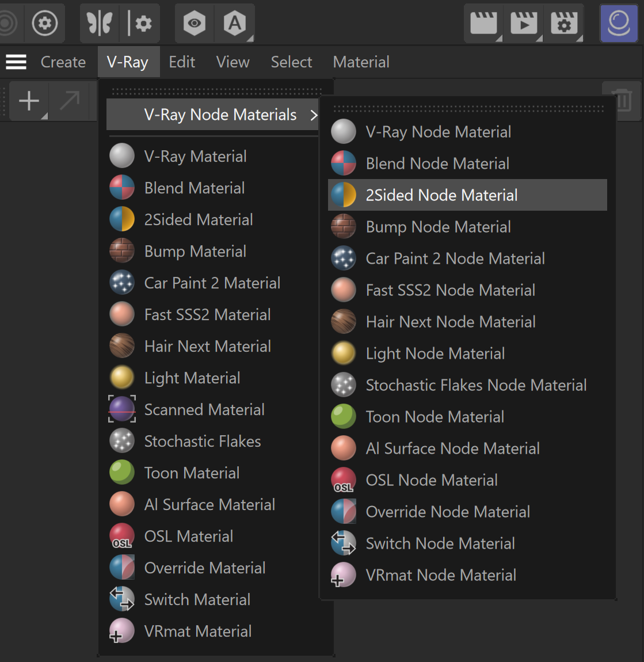The width and height of the screenshot is (644, 662).
Task: Open the hamburger menu in material manager
Action: 16,62
